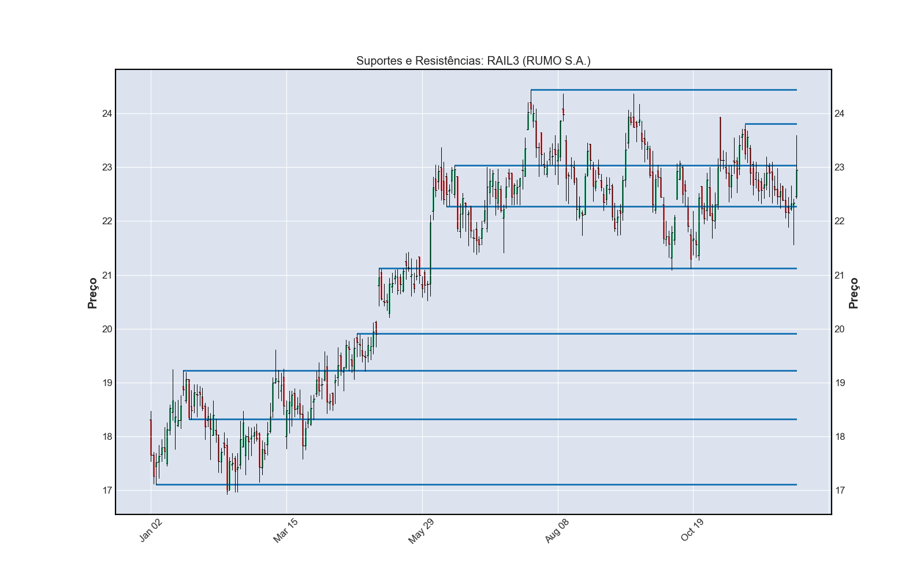Click the left-axis 'Preço' label

click(92, 293)
